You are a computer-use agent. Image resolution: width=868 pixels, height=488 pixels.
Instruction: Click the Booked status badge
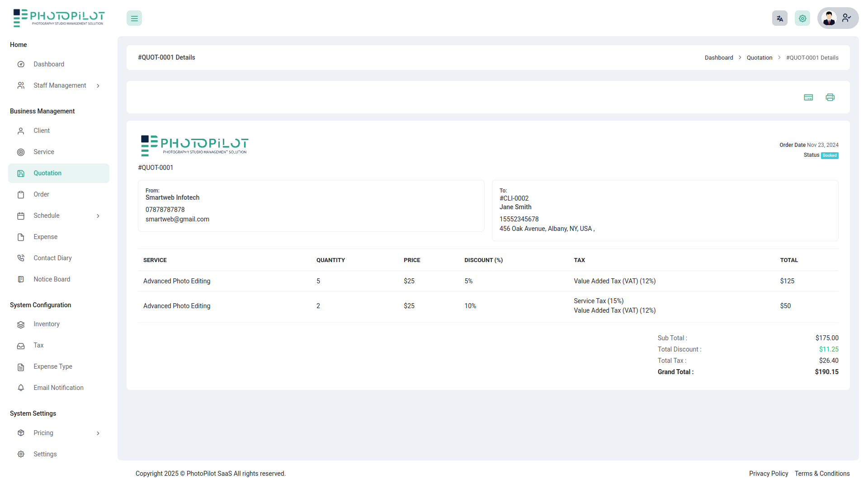pyautogui.click(x=830, y=155)
